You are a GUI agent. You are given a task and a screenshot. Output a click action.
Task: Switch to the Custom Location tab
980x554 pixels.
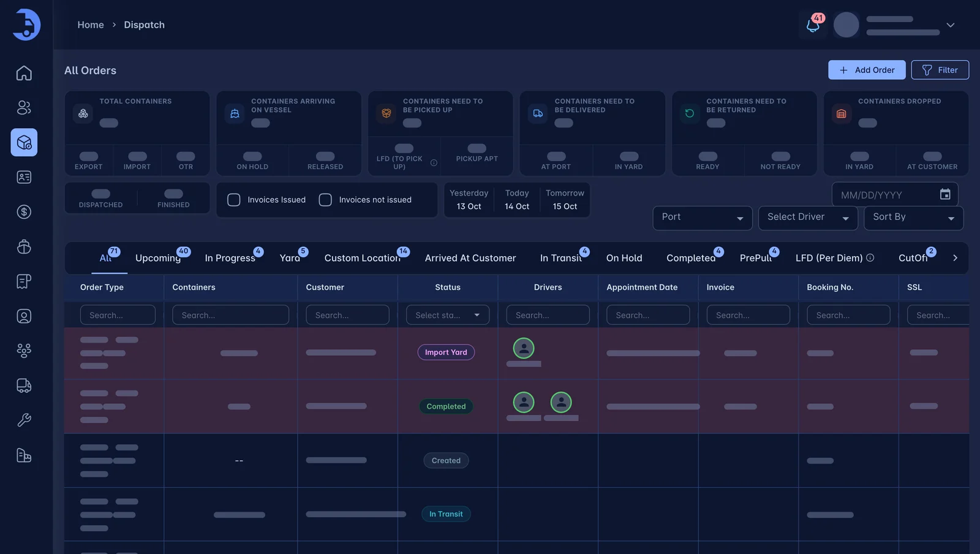click(362, 258)
